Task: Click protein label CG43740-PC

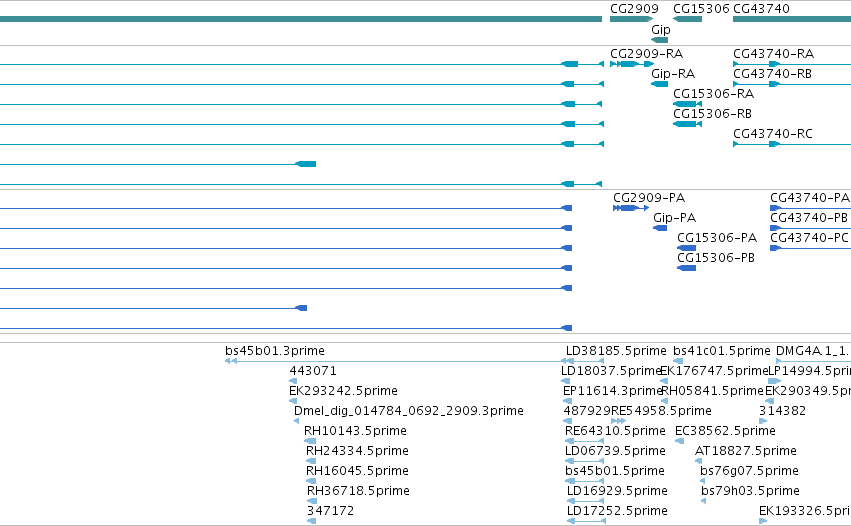Action: coord(809,238)
